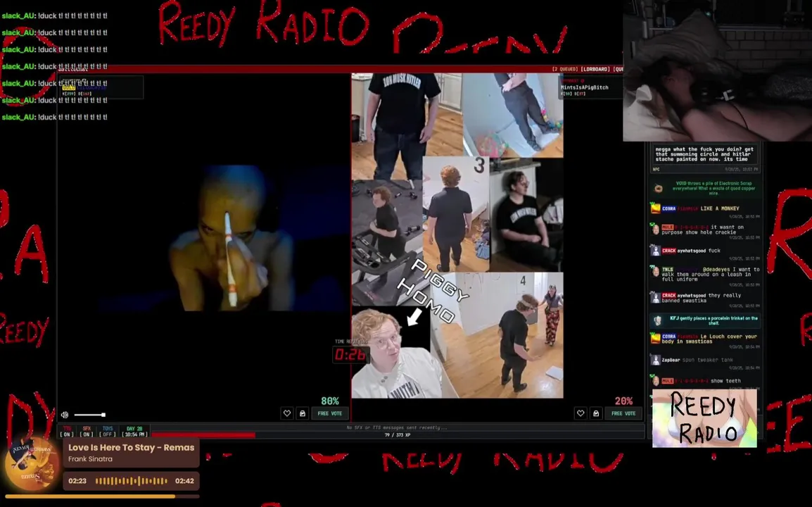The height and width of the screenshot is (507, 812).
Task: Toggle the SFX [ON] switch
Action: coord(87,432)
